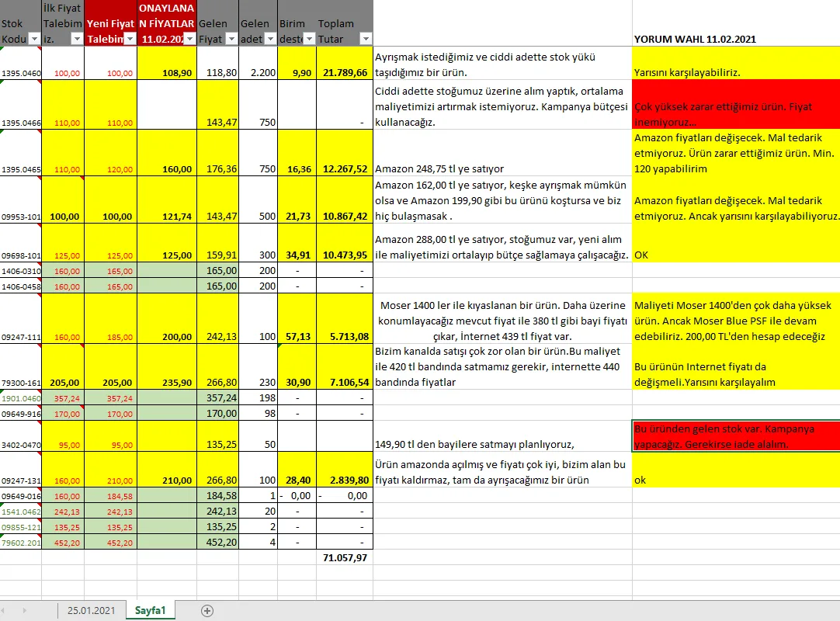
Task: Select stock code cell 1395.0460
Action: [21, 63]
